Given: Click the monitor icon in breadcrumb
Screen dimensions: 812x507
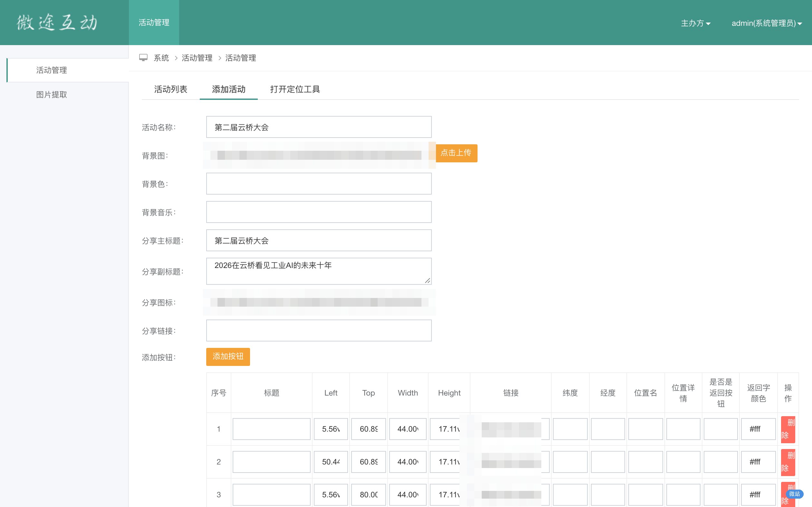Looking at the screenshot, I should 143,58.
